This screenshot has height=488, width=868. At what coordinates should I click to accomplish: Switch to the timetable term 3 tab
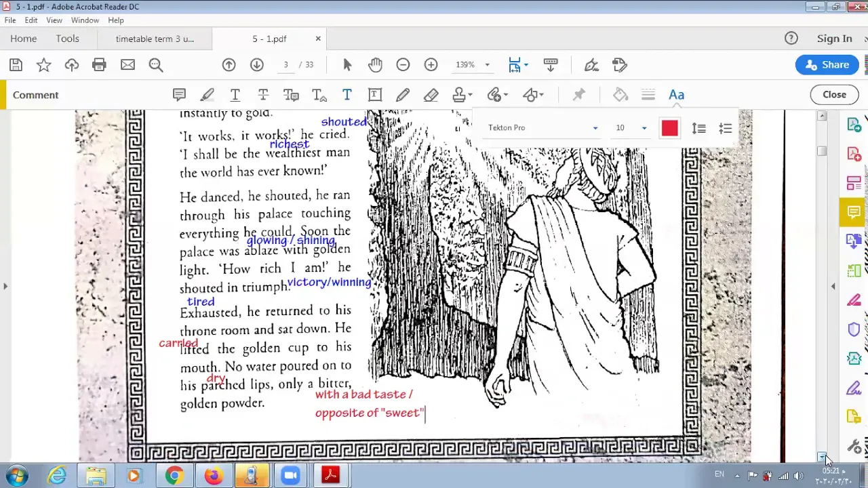click(x=155, y=39)
